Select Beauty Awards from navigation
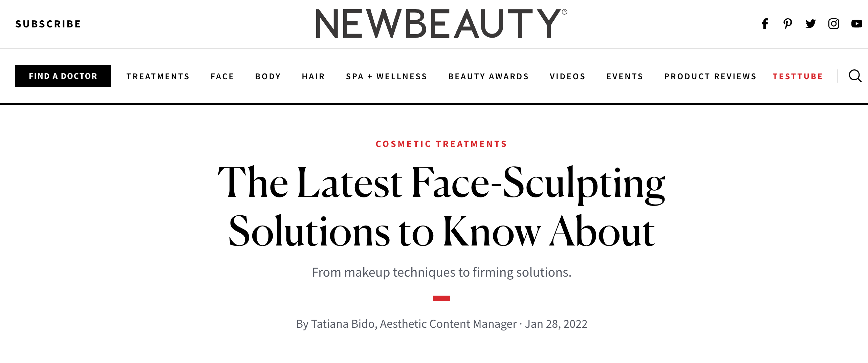868x363 pixels. tap(489, 76)
